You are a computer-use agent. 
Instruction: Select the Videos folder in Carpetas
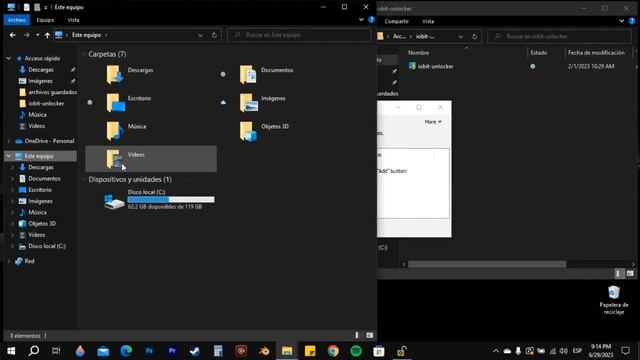pos(151,159)
